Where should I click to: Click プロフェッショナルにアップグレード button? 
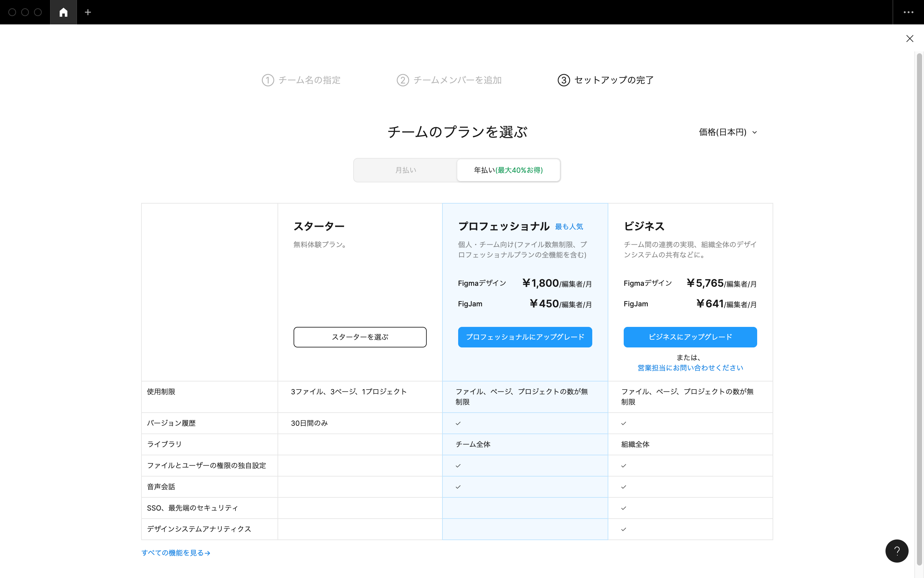525,337
